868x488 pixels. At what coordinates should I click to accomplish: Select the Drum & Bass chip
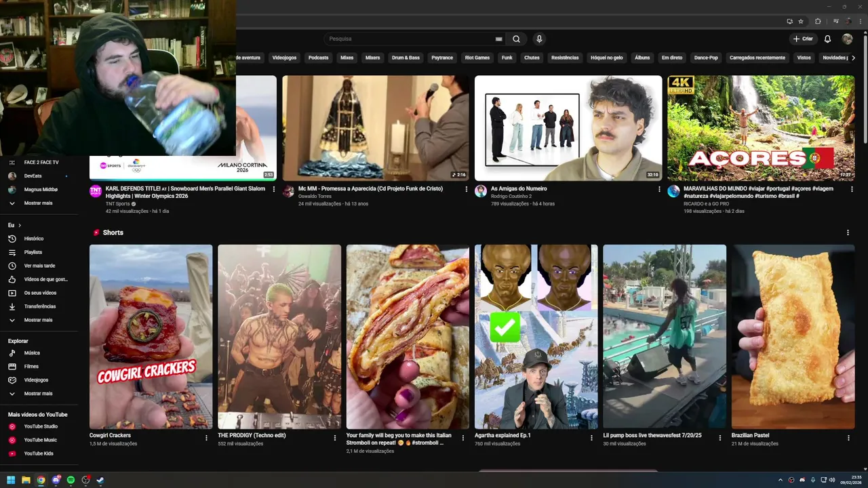click(x=406, y=58)
